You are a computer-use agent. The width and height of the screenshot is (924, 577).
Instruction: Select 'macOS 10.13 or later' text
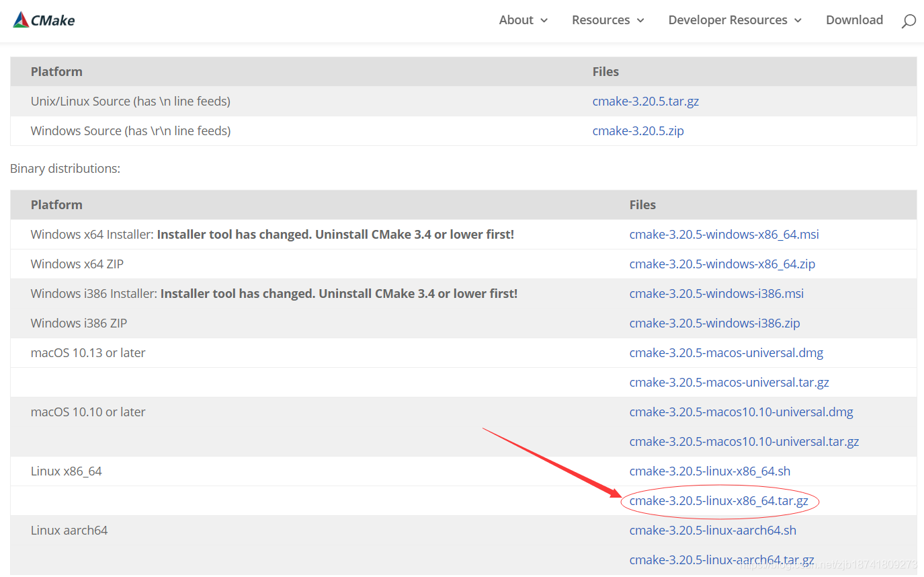88,353
